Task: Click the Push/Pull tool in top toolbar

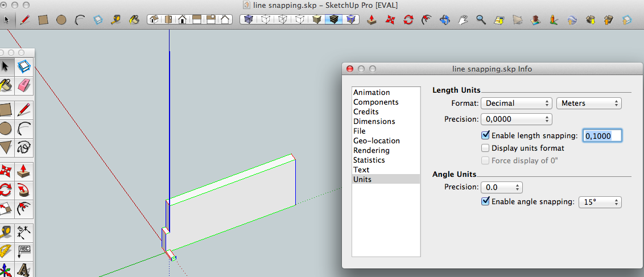Action: point(371,20)
